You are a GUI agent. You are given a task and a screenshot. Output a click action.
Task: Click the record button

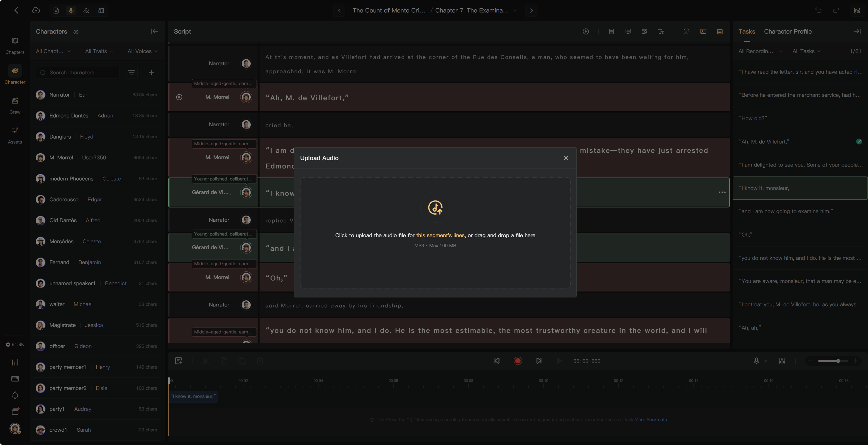[518, 361]
